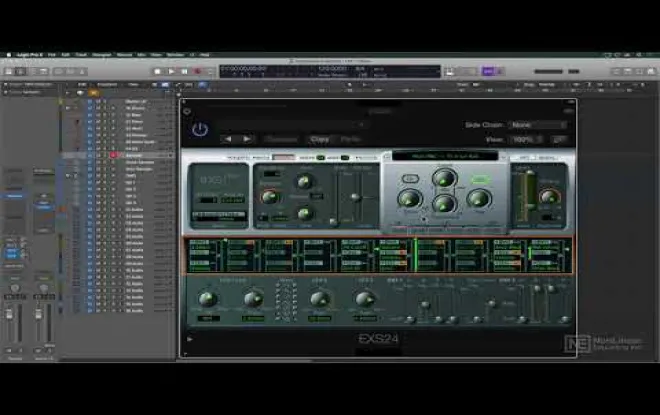660x415 pixels.
Task: Open the Track menu
Action: [x=80, y=55]
